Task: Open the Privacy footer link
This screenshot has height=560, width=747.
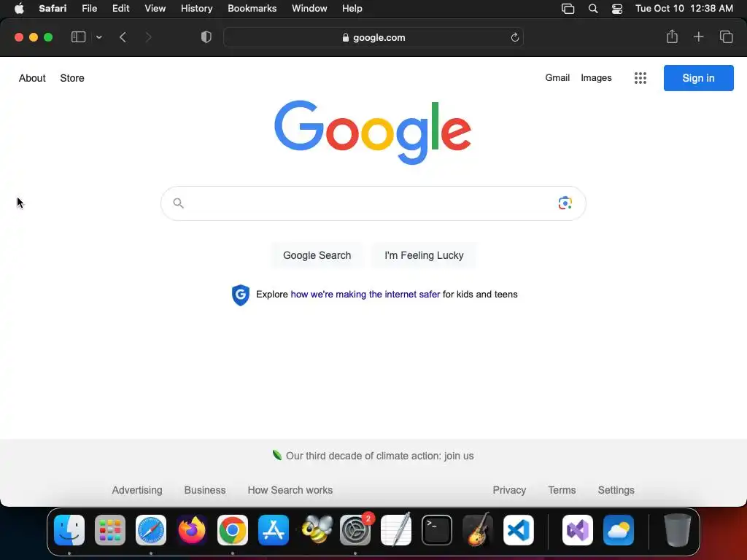Action: (509, 490)
